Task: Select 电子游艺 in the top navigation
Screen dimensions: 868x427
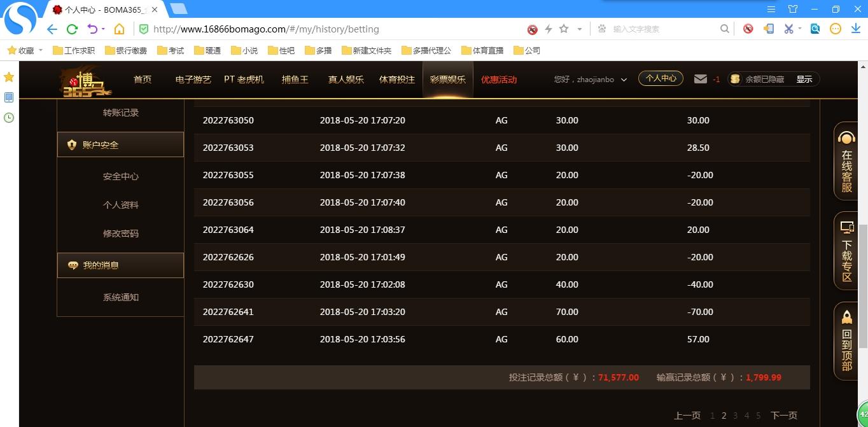Action: [193, 80]
